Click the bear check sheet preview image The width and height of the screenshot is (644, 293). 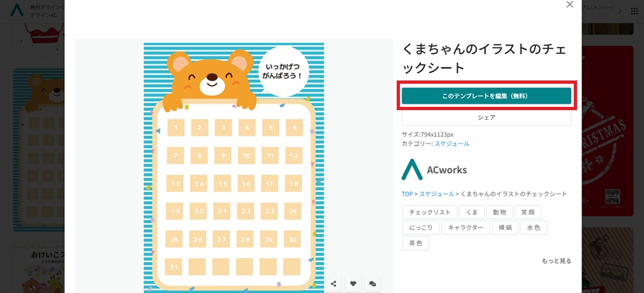[234, 167]
